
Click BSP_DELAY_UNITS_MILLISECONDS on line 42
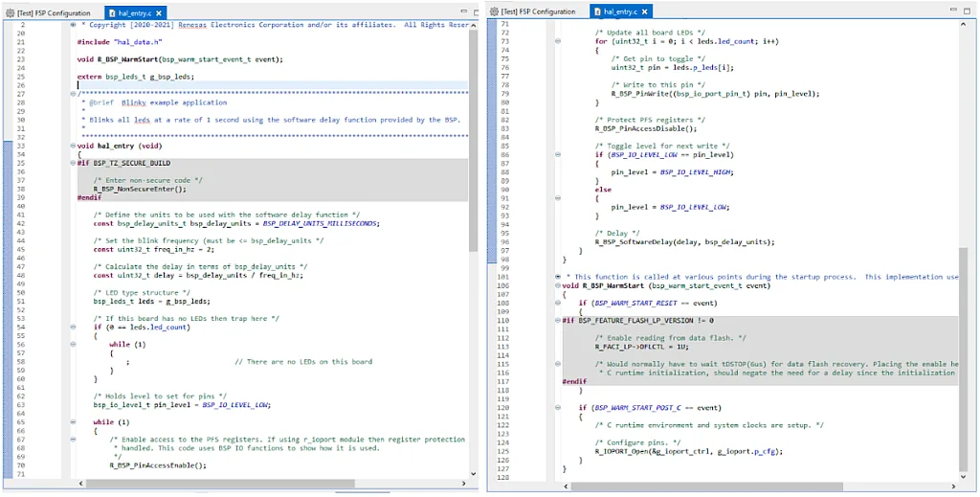click(x=321, y=223)
